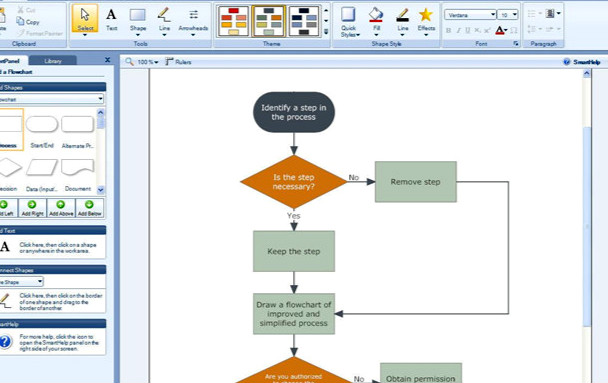Select the Text tool in ribbon
This screenshot has width=608, height=383.
coord(111,19)
